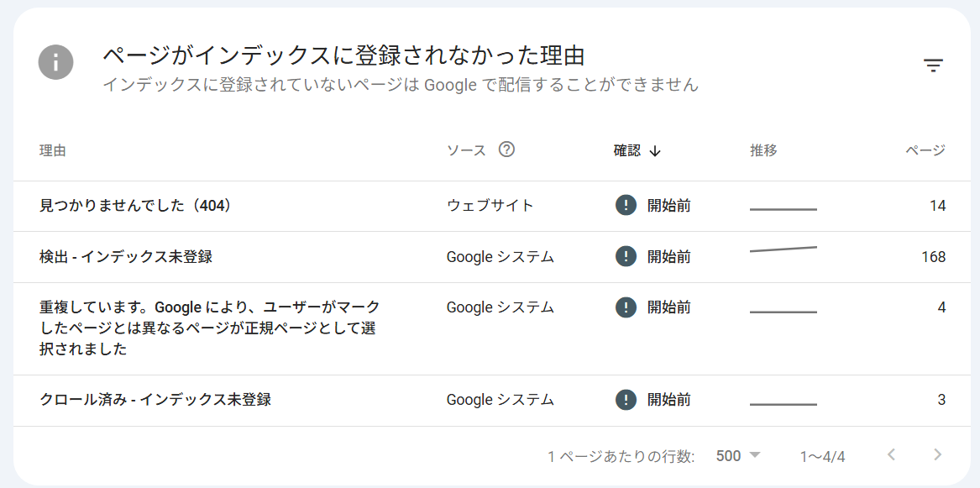
Task: Go to next page with right chevron
Action: click(x=938, y=455)
